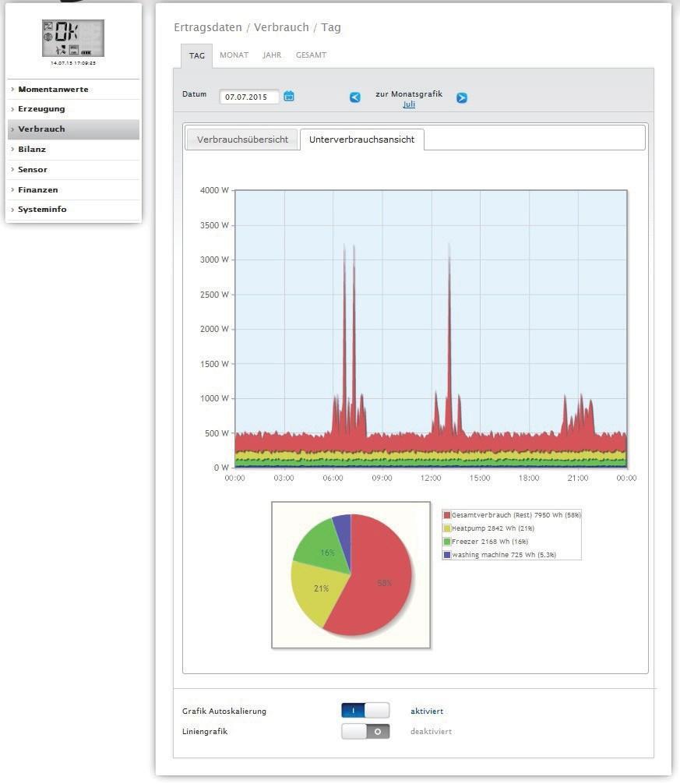Click the 'Heatpump 2842 Wh' legend text
This screenshot has height=784, width=680.
(x=492, y=528)
